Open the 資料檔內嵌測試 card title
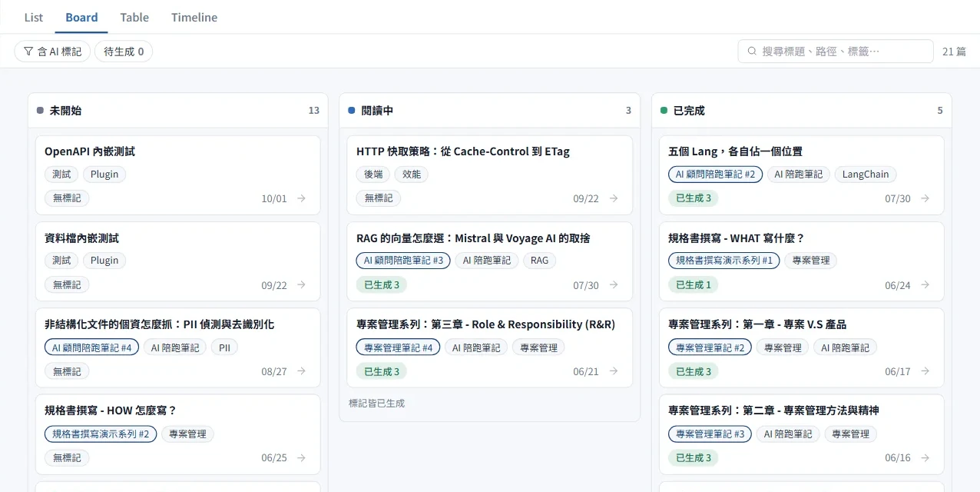The height and width of the screenshot is (492, 980). (x=81, y=238)
